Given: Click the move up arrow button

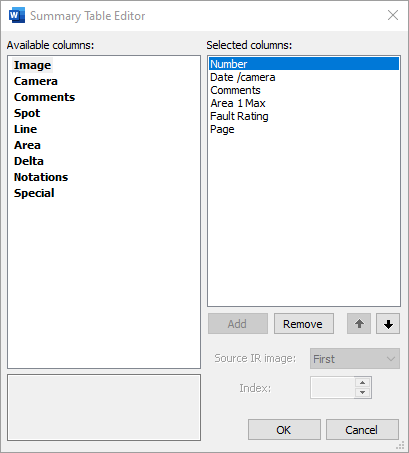Looking at the screenshot, I should point(359,324).
